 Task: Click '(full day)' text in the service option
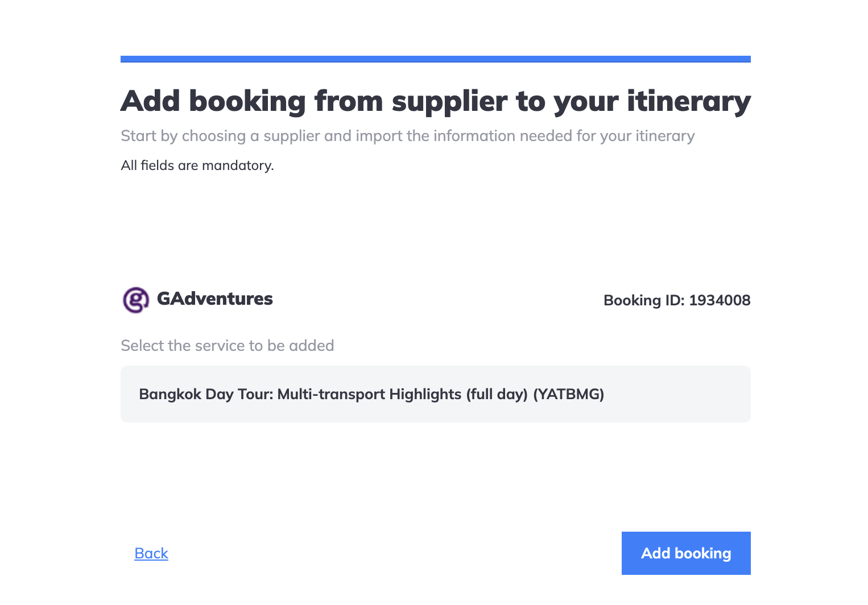497,394
